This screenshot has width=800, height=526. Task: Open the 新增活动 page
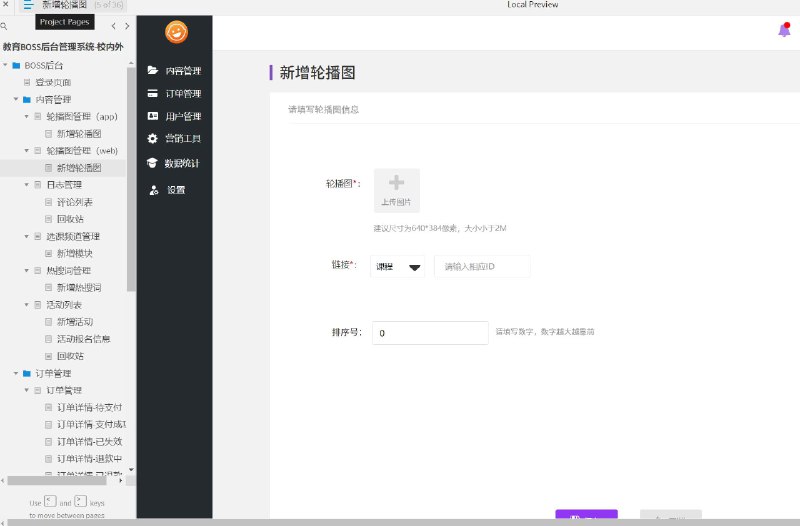coord(75,321)
